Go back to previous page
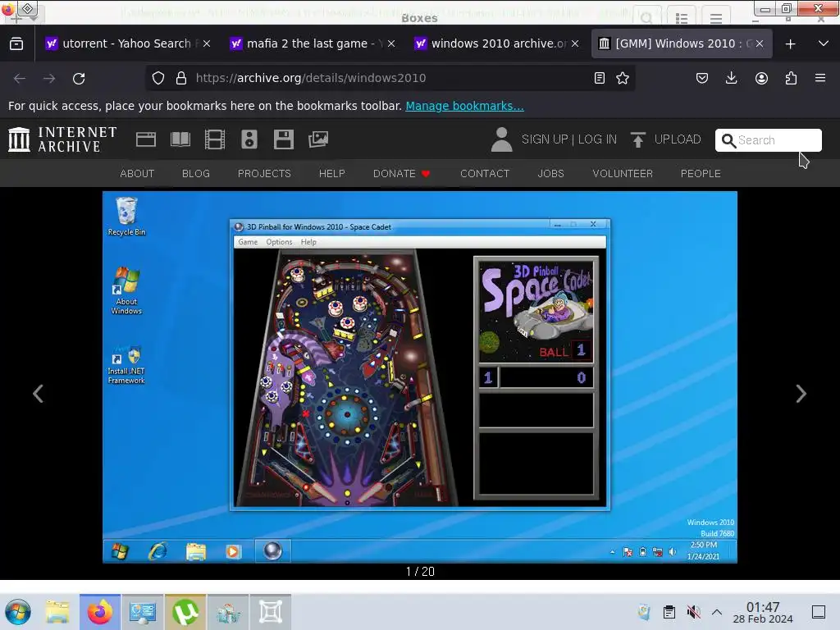 20,78
